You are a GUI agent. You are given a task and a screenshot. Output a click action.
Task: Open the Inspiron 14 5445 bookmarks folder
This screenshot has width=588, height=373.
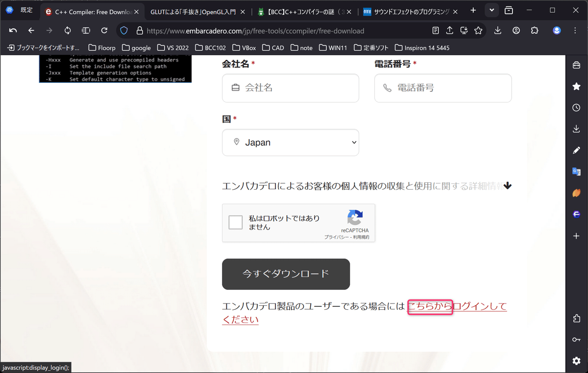[x=422, y=48]
